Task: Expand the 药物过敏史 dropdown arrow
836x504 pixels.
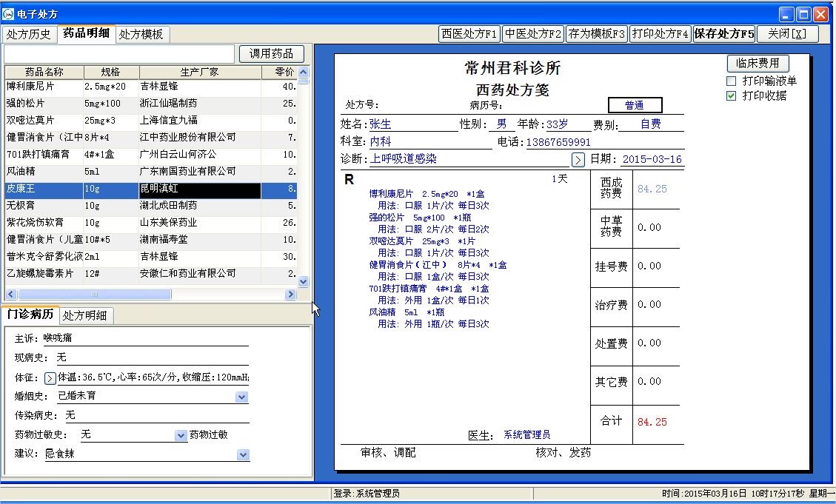Action: [x=181, y=436]
